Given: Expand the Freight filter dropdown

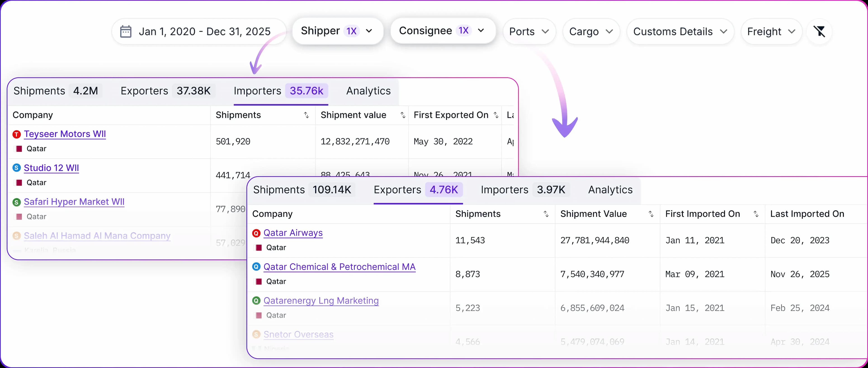Looking at the screenshot, I should point(771,31).
